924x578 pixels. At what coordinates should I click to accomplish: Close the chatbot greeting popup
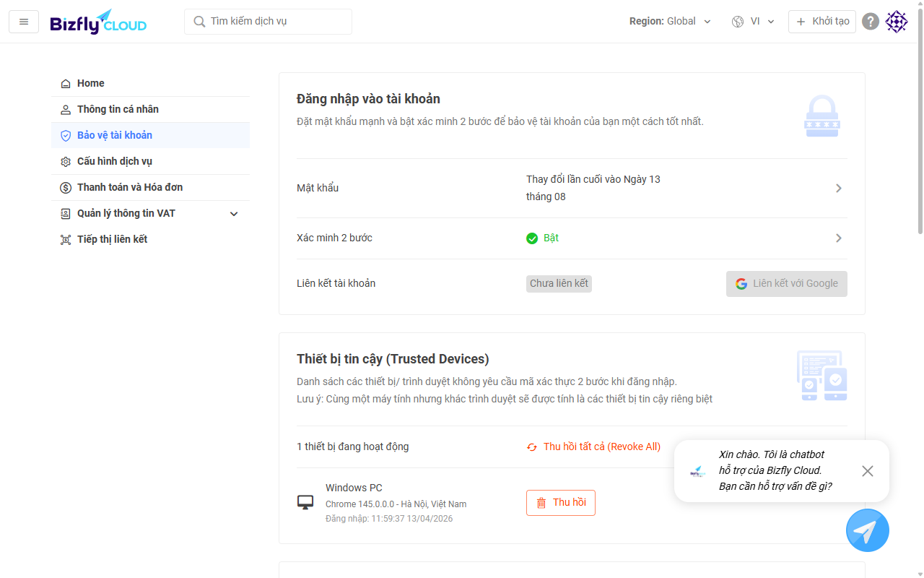click(x=867, y=471)
